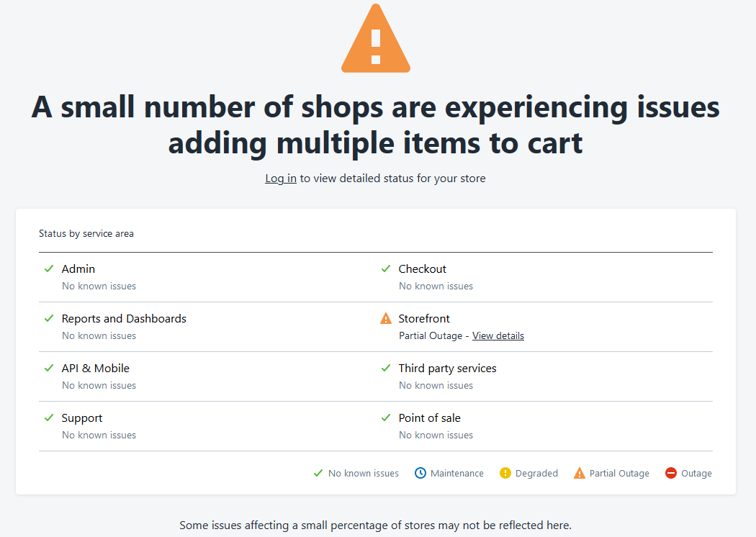
Task: Click the Degraded warning icon in the legend
Action: point(504,473)
